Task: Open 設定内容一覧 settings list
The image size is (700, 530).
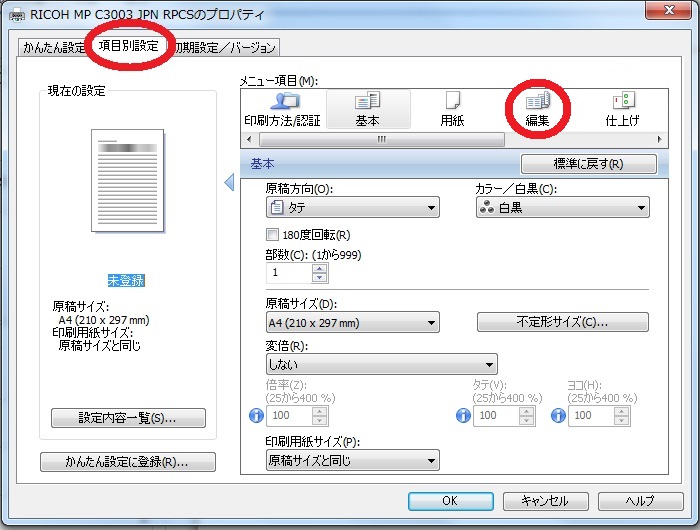Action: click(x=128, y=418)
